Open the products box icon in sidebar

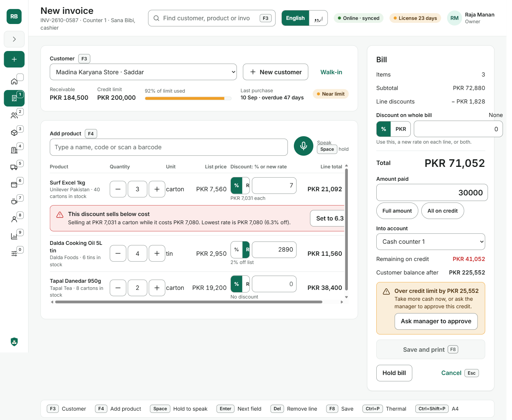(14, 133)
